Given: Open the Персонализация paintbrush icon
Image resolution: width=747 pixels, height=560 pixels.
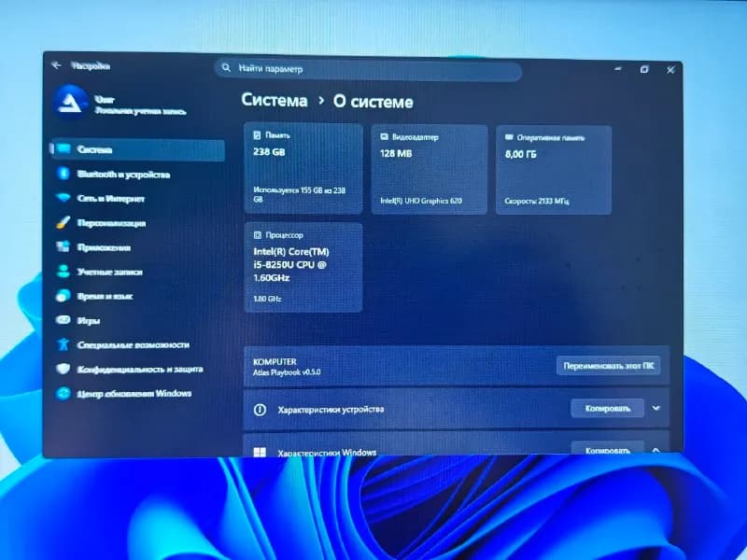Looking at the screenshot, I should pyautogui.click(x=63, y=222).
